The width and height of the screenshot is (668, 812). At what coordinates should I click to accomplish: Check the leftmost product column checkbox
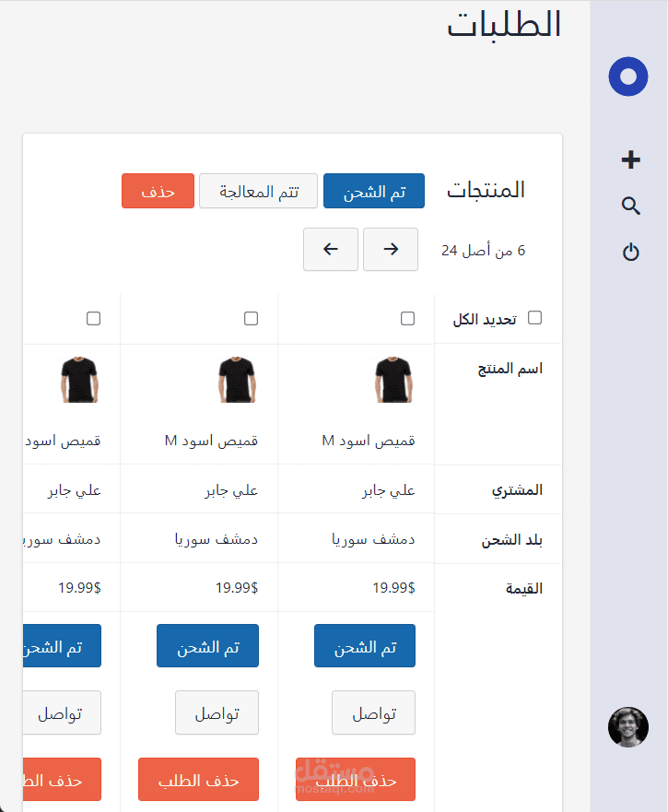click(93, 318)
